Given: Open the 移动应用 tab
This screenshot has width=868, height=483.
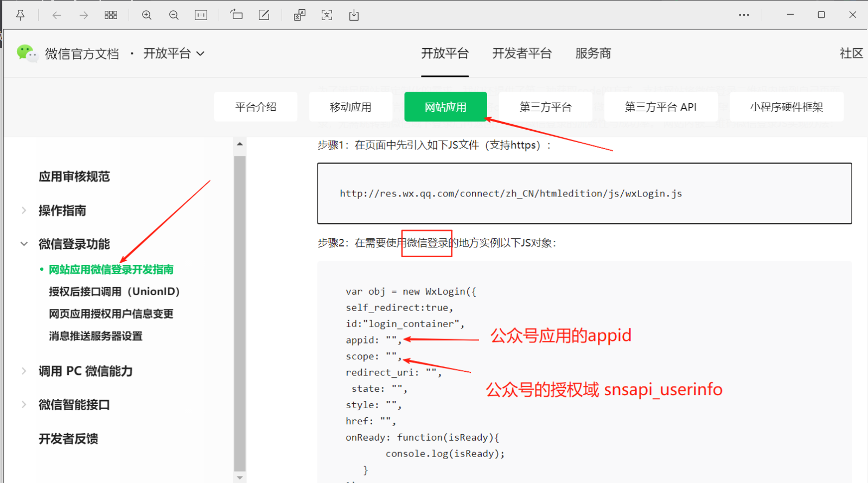Looking at the screenshot, I should (x=350, y=107).
